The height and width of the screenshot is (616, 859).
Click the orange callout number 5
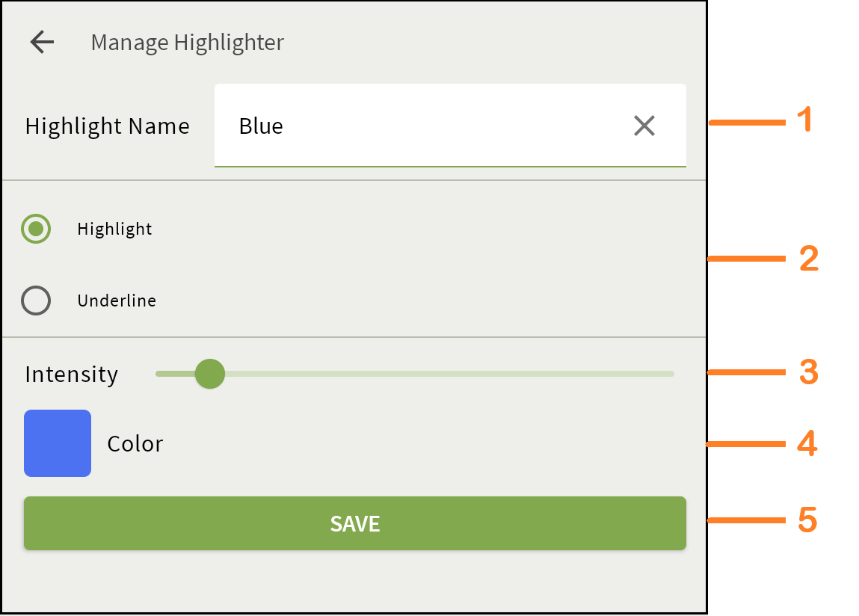[x=807, y=520]
